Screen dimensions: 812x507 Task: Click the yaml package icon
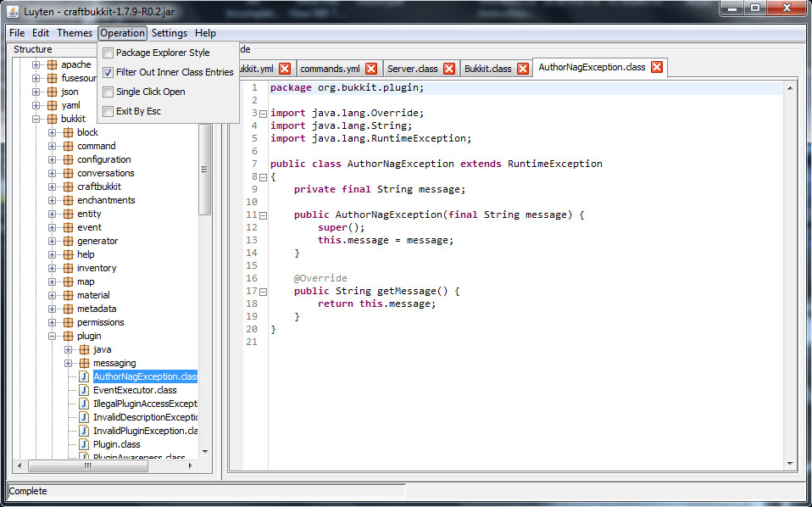[52, 105]
